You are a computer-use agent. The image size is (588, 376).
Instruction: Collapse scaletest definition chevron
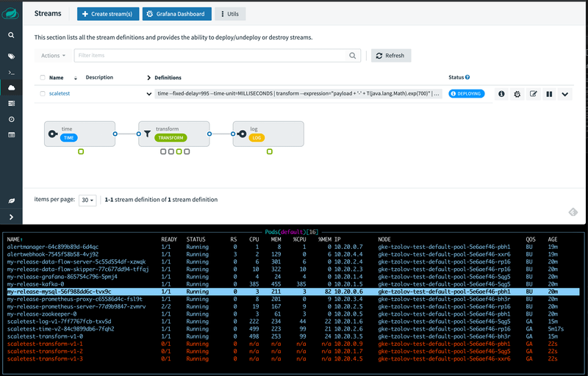click(x=149, y=94)
